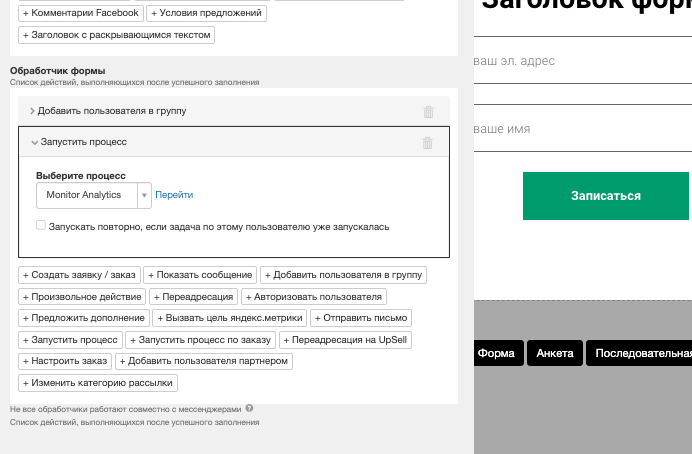Add '+ Показать сообщение' handler
The width and height of the screenshot is (692, 454).
(200, 275)
